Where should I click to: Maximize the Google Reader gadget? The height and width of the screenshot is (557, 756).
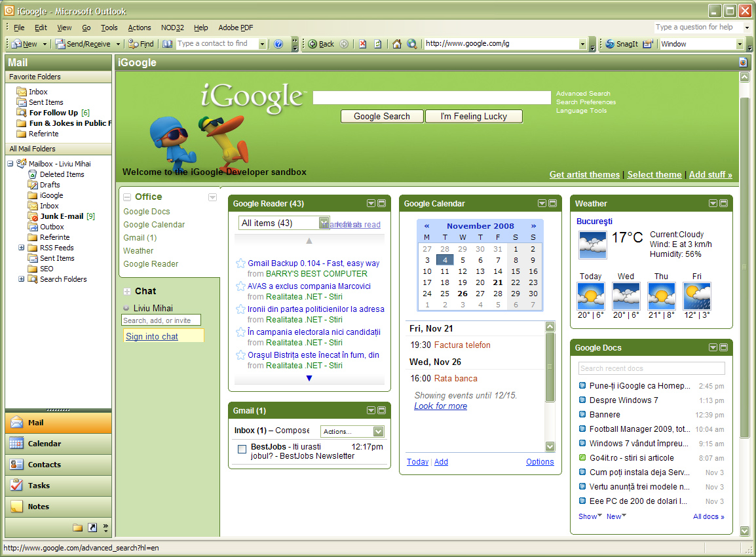tap(382, 204)
